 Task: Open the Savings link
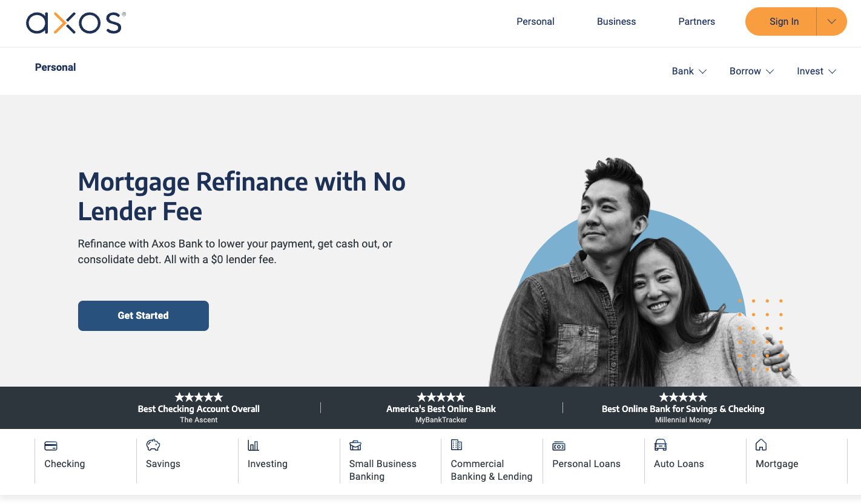(x=163, y=464)
